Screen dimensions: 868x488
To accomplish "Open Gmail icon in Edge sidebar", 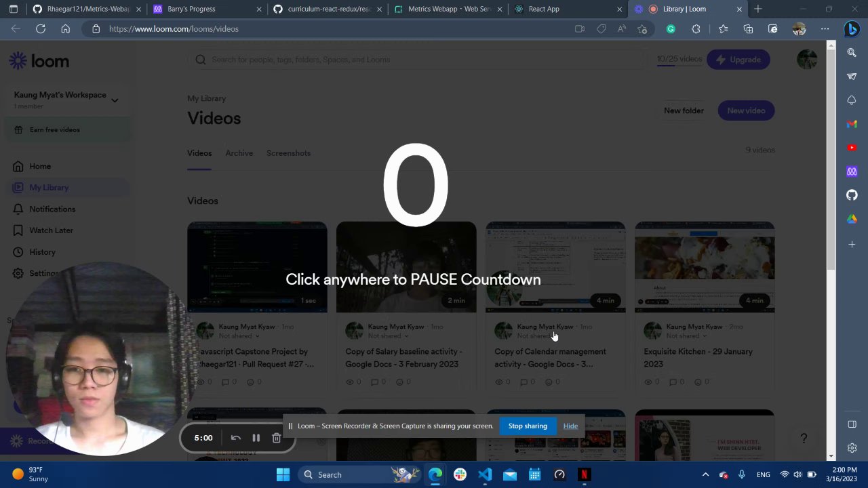I will pyautogui.click(x=852, y=124).
